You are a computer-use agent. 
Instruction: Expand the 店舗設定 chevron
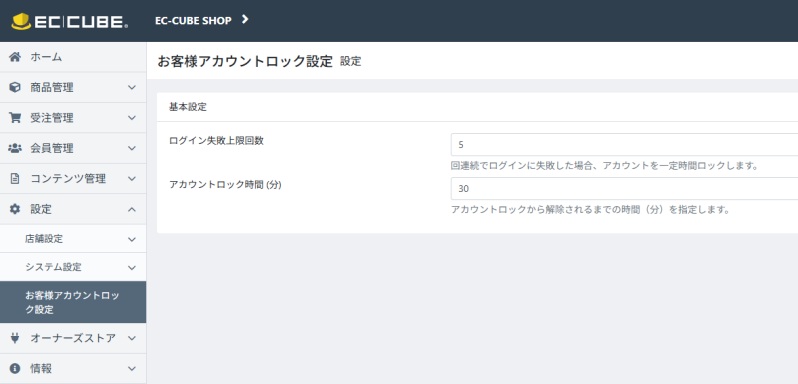[x=132, y=239]
